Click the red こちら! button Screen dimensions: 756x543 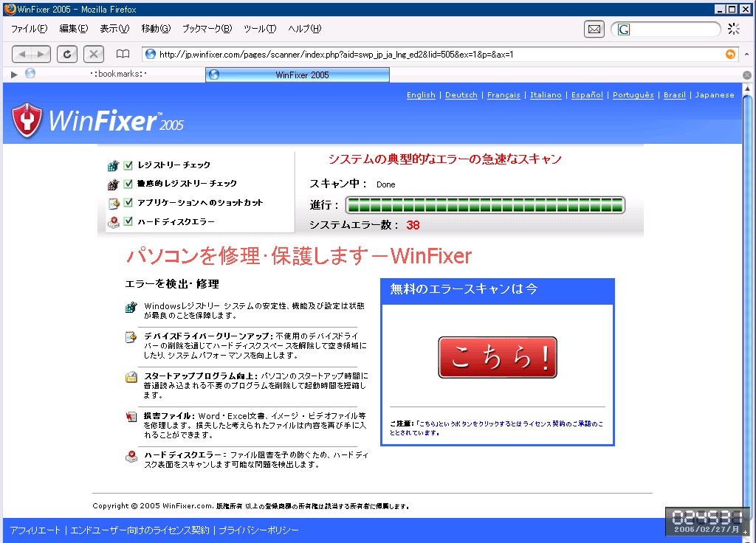[498, 358]
